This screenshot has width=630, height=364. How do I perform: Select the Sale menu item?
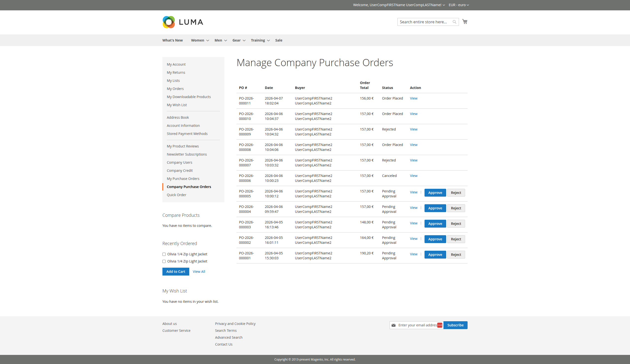click(279, 40)
